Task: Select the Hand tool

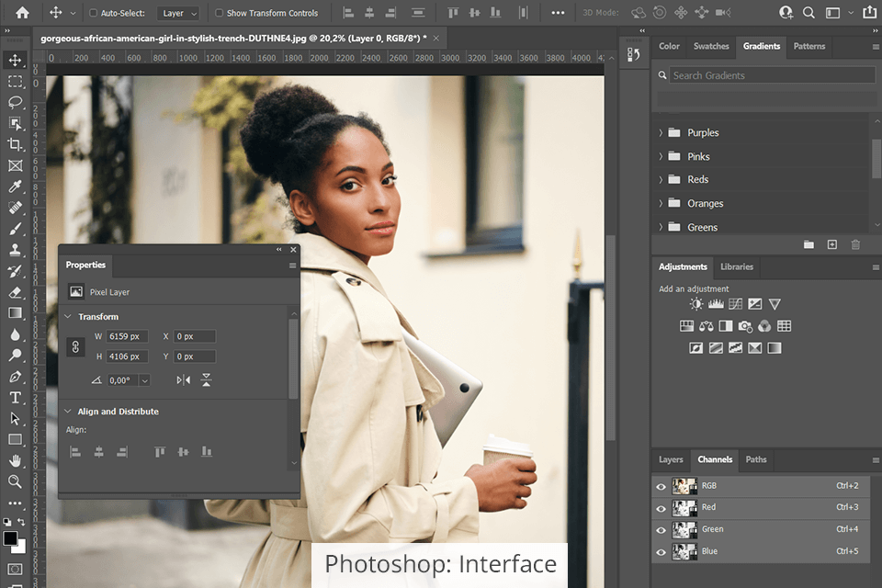Action: click(x=16, y=461)
